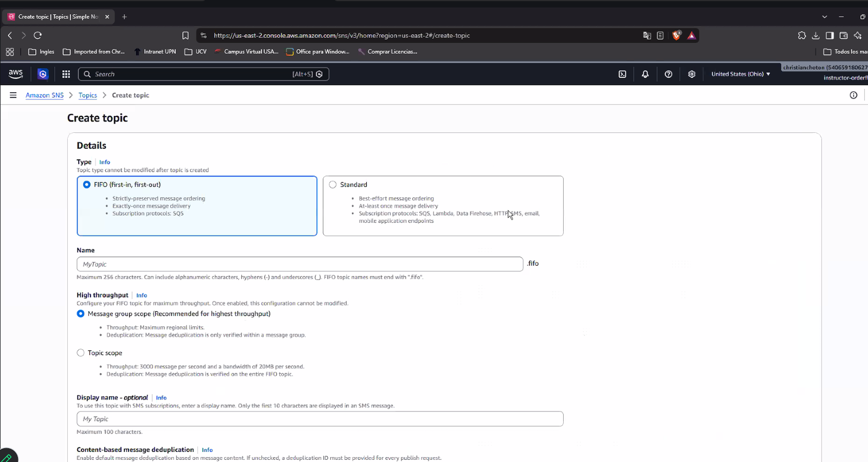Open the SNS side navigation hamburger menu
The height and width of the screenshot is (462, 868).
coord(13,95)
